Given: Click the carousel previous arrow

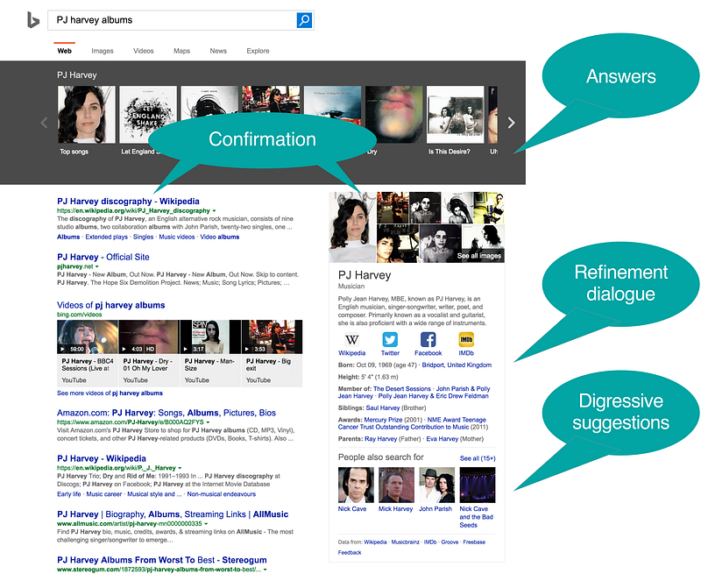Looking at the screenshot, I should click(x=44, y=123).
